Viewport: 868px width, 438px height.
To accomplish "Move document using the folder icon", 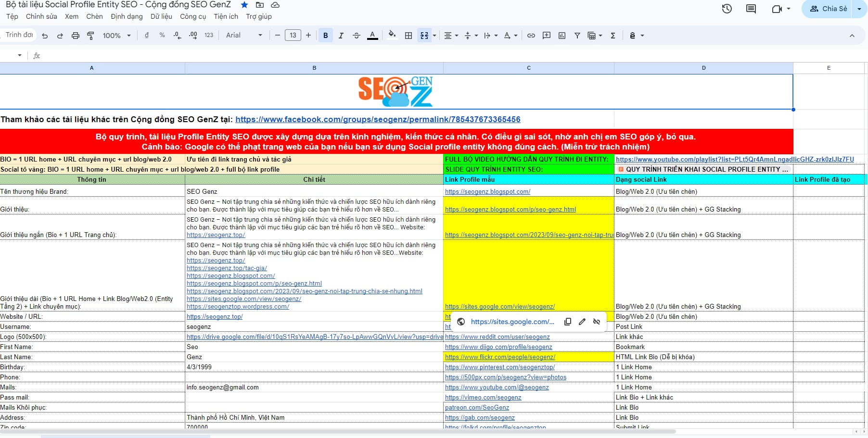I will (260, 5).
